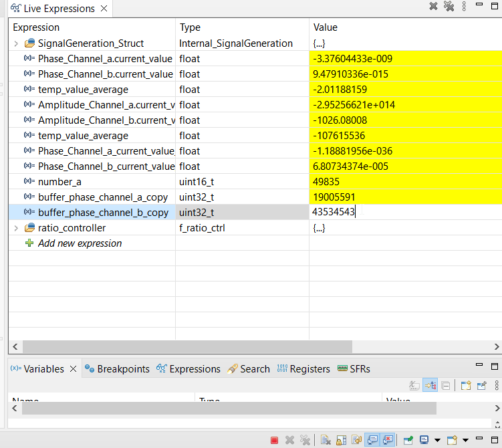Minimize the Variables panel
Viewport: 502px width, 448px height.
pos(479,364)
